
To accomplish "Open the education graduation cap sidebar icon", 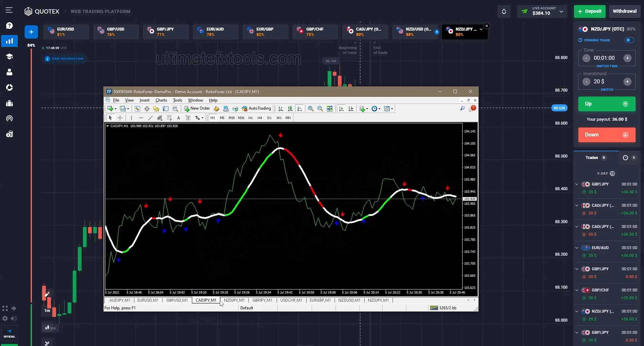I will click(9, 56).
